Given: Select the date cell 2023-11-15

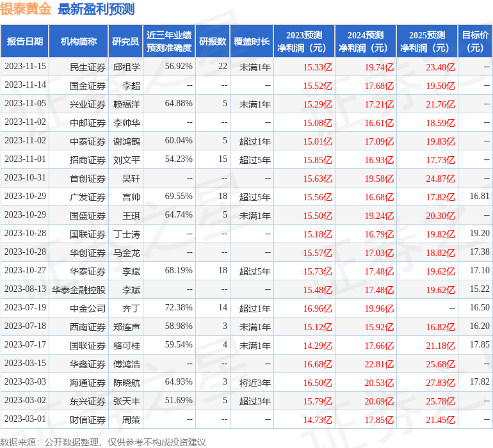Looking at the screenshot, I should coord(25,67).
